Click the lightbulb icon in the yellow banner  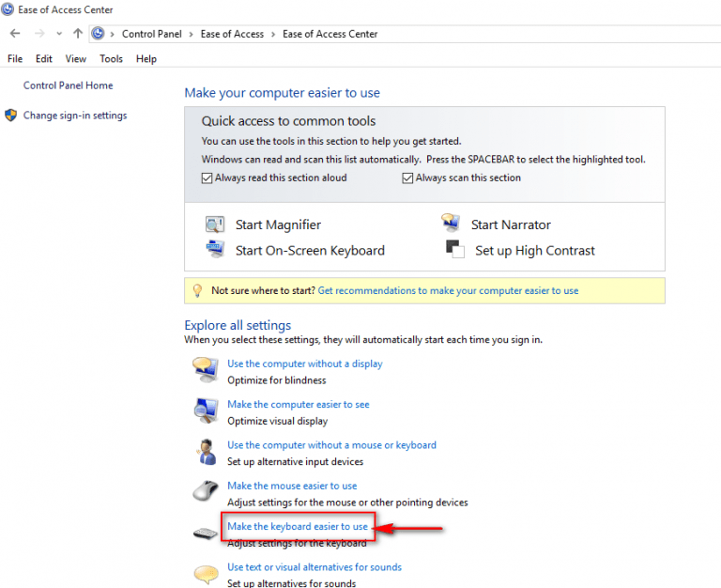[196, 291]
